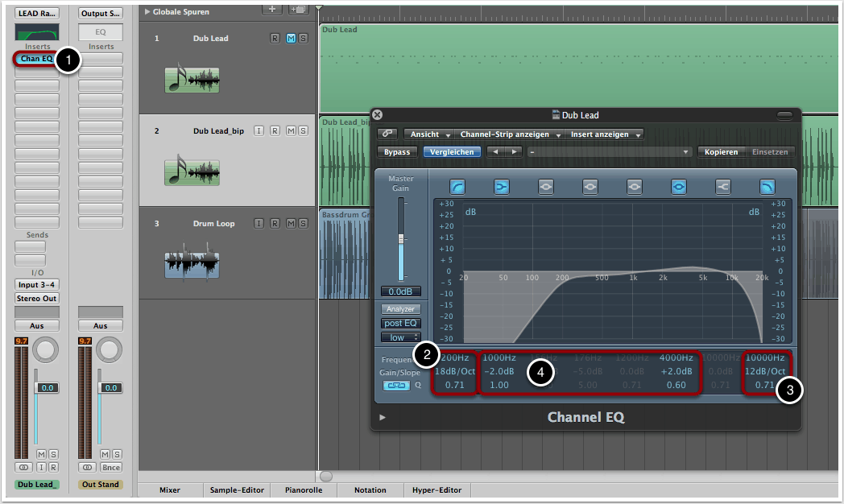Screen dimensions: 844x504
Task: Switch to the Mixer tab
Action: [x=169, y=490]
